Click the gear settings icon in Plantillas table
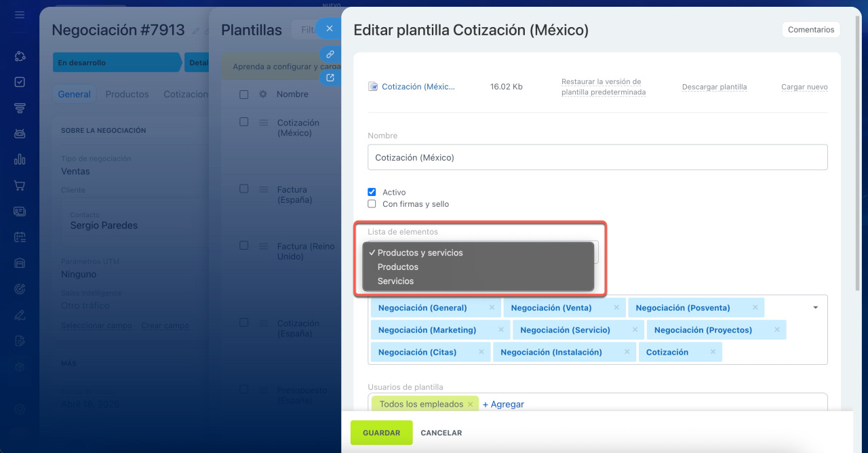This screenshot has width=868, height=453. tap(263, 94)
